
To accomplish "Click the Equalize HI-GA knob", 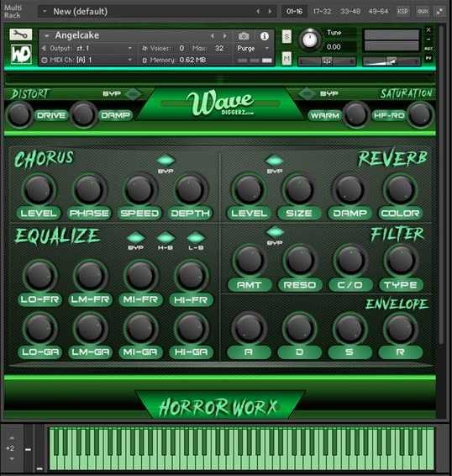I will (x=191, y=328).
